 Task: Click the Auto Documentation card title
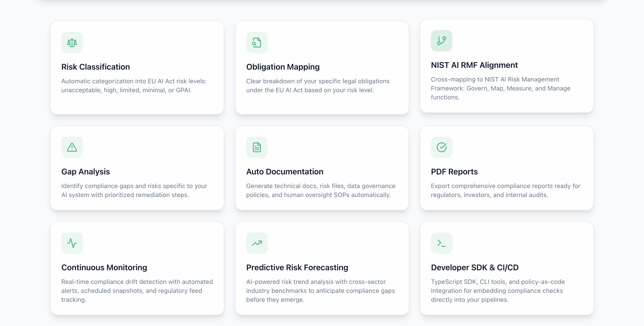coord(285,172)
